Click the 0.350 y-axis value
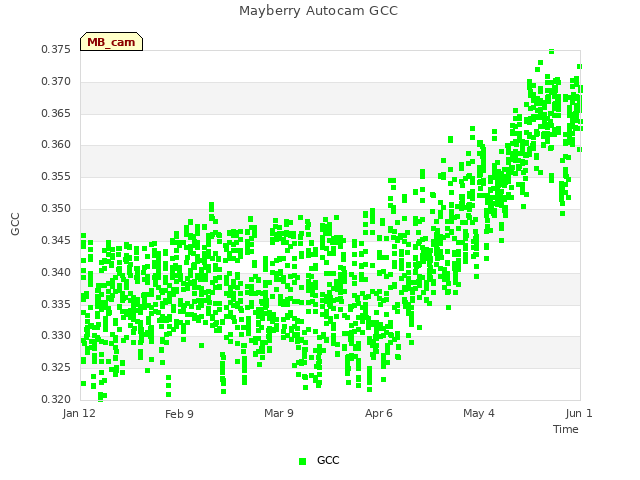This screenshot has width=640, height=480. (56, 209)
